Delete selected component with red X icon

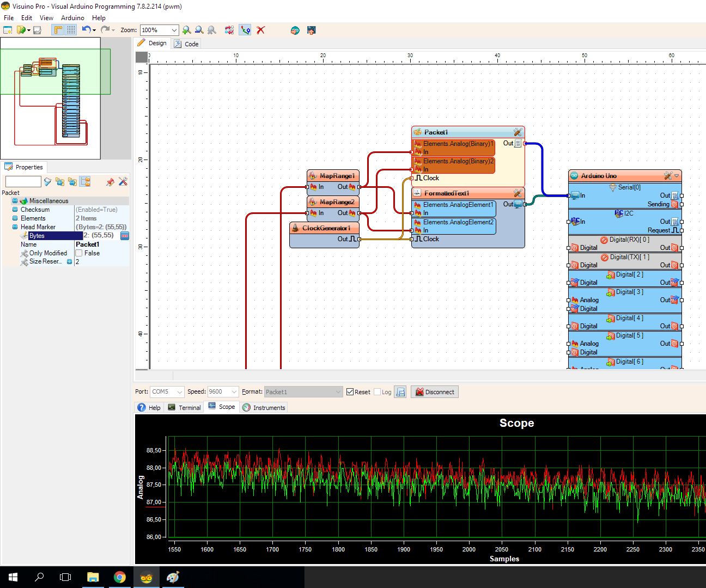tap(261, 30)
